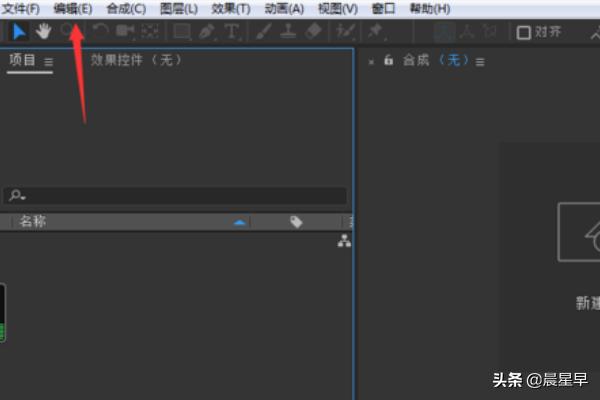Open the 编辑(E) menu
This screenshot has width=600, height=400.
point(73,8)
